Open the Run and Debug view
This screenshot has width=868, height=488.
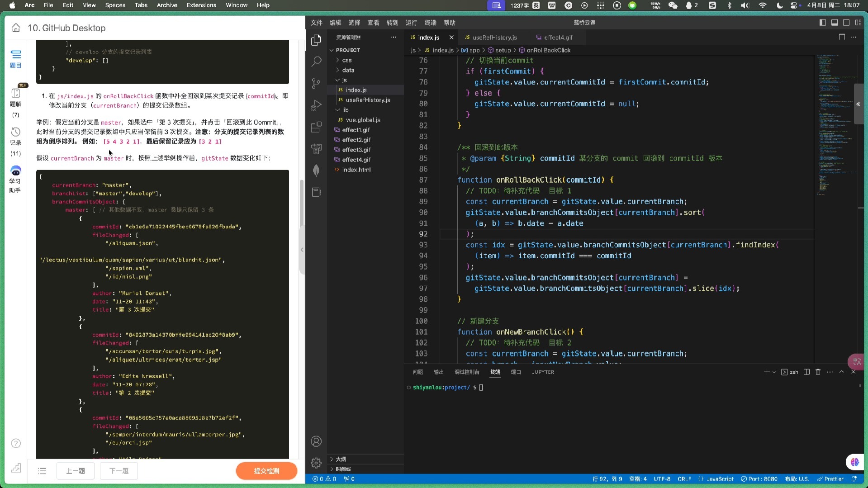316,105
